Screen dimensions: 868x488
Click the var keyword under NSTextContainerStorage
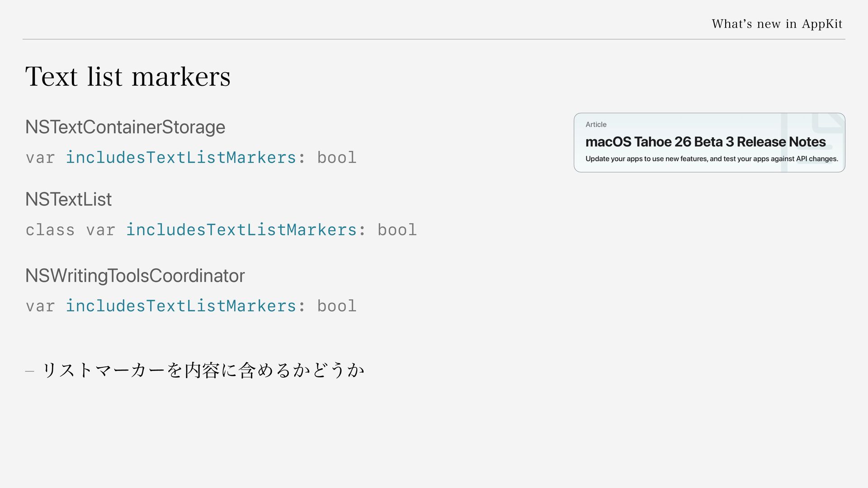40,158
